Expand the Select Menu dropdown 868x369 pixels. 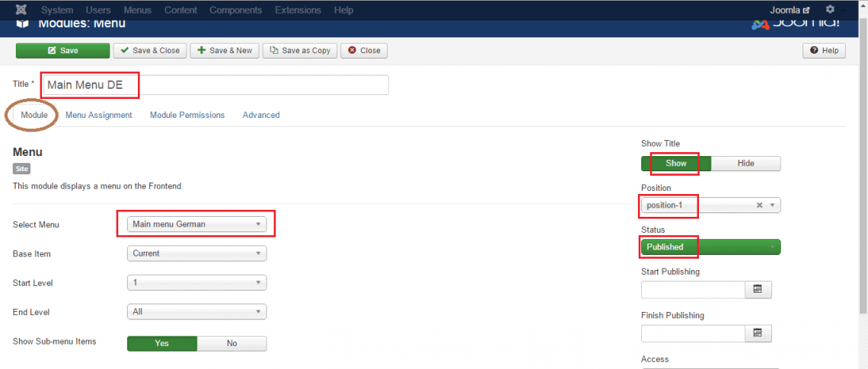pos(196,224)
